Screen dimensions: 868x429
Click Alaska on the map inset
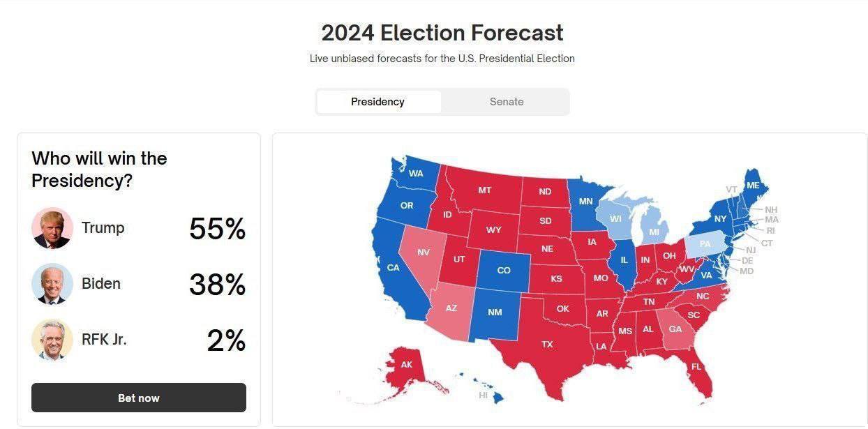coord(407,365)
